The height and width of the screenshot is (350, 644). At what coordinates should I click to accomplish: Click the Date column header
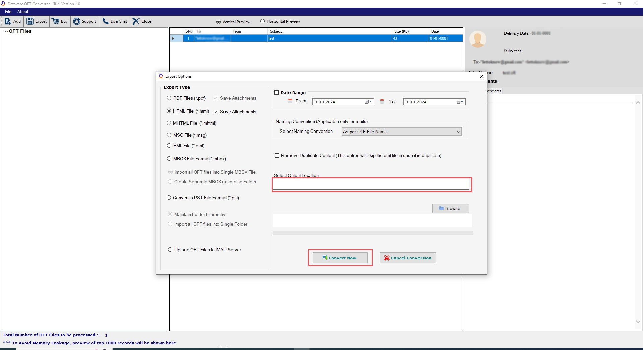(446, 31)
